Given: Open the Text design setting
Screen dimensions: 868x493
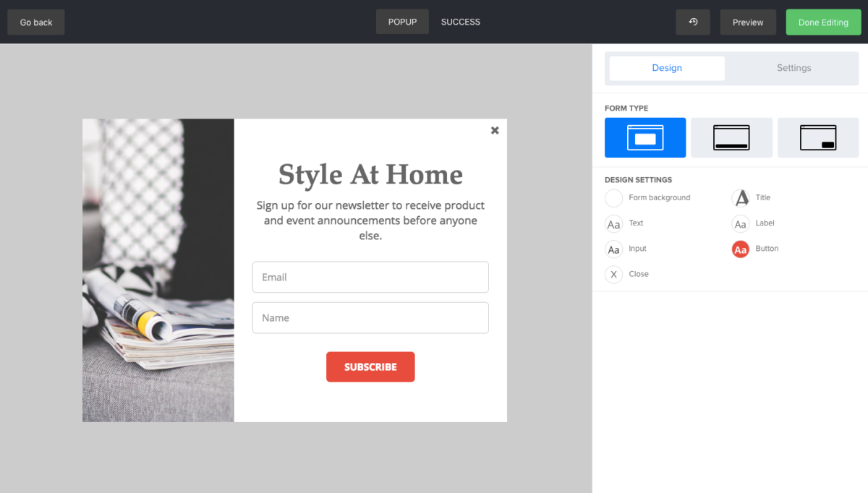Looking at the screenshot, I should (x=613, y=223).
